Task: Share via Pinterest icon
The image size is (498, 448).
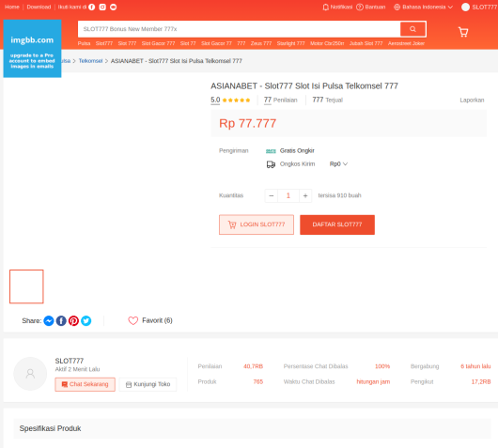Action: click(73, 320)
